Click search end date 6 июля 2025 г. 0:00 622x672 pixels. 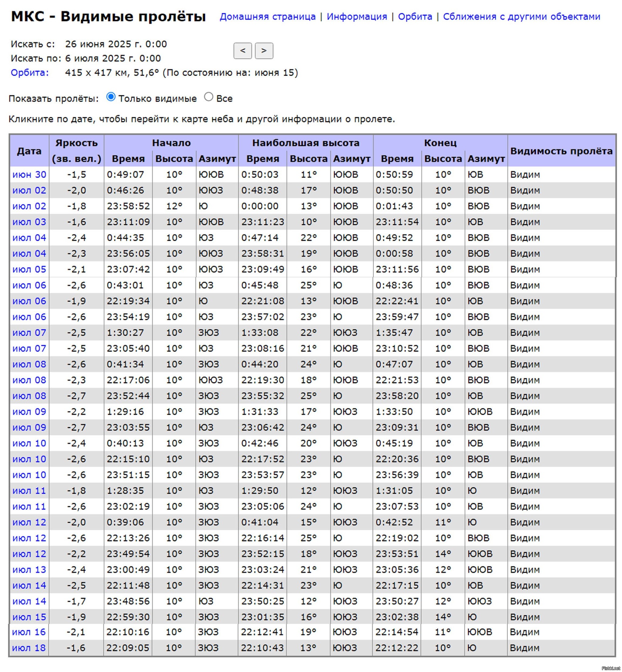point(113,58)
